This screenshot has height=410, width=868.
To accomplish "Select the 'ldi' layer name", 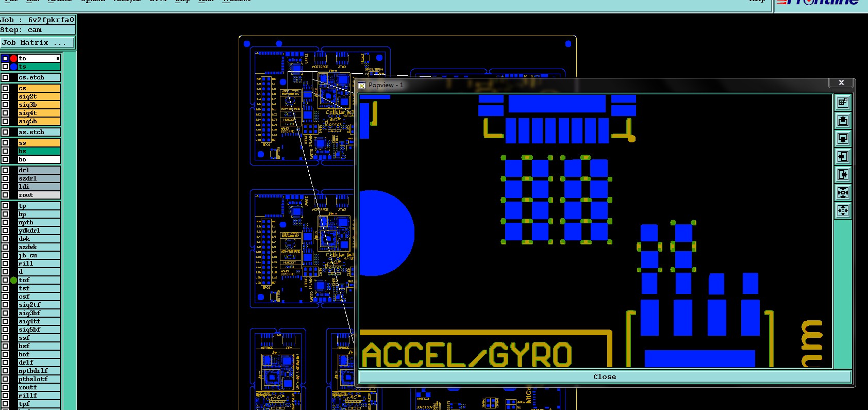I will [x=39, y=187].
